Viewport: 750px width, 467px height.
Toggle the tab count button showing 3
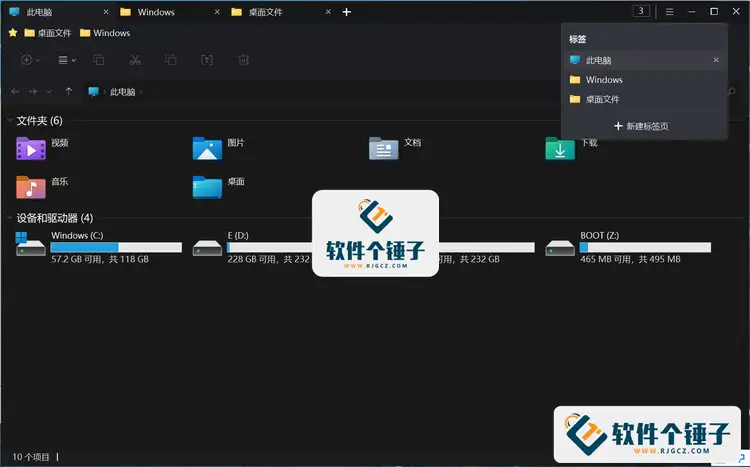[x=641, y=11]
